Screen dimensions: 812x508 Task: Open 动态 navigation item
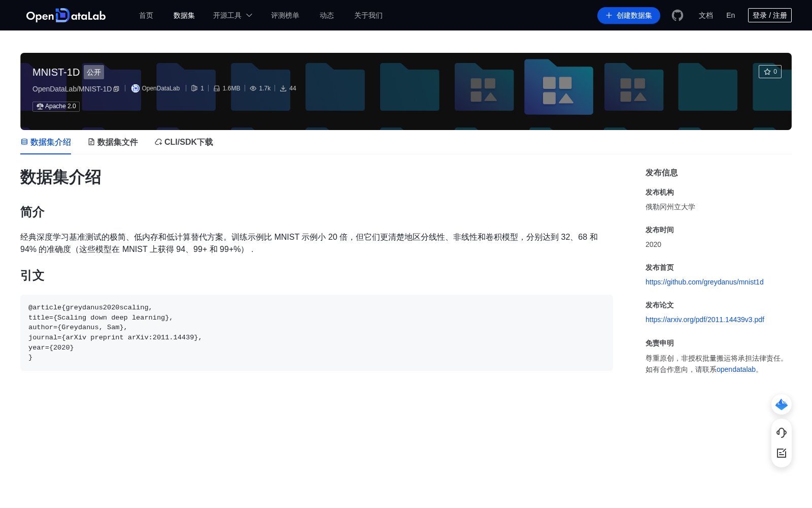pos(327,15)
